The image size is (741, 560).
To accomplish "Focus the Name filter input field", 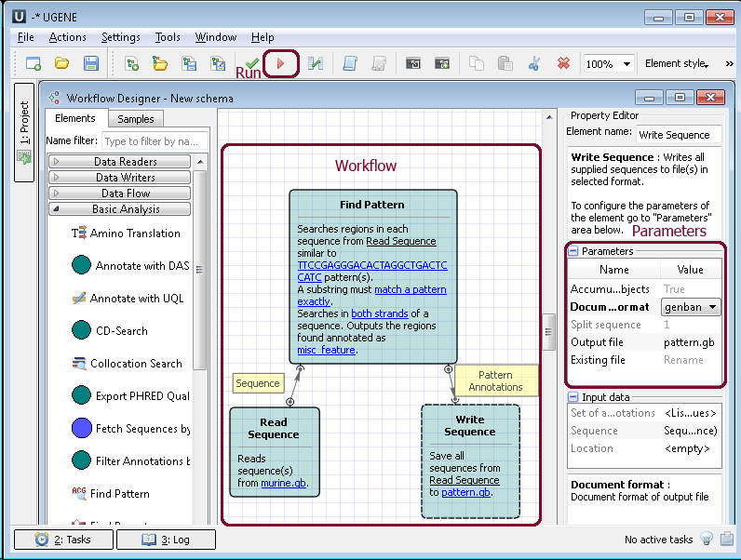I will click(155, 141).
